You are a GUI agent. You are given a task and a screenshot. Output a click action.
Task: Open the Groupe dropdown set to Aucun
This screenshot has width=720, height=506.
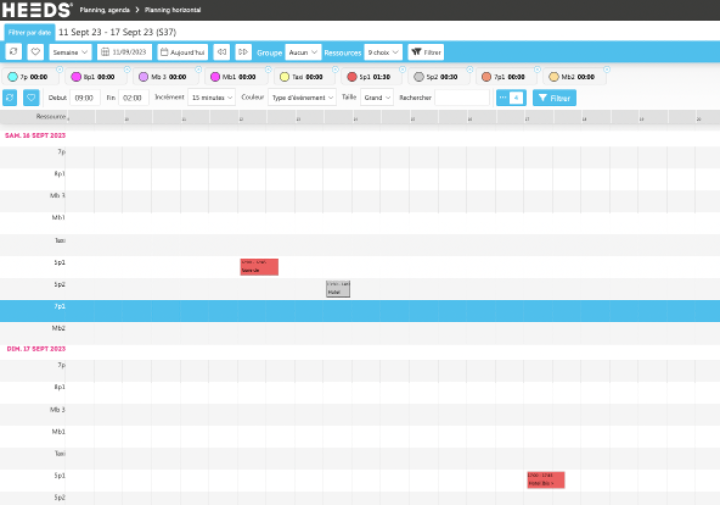pyautogui.click(x=303, y=52)
